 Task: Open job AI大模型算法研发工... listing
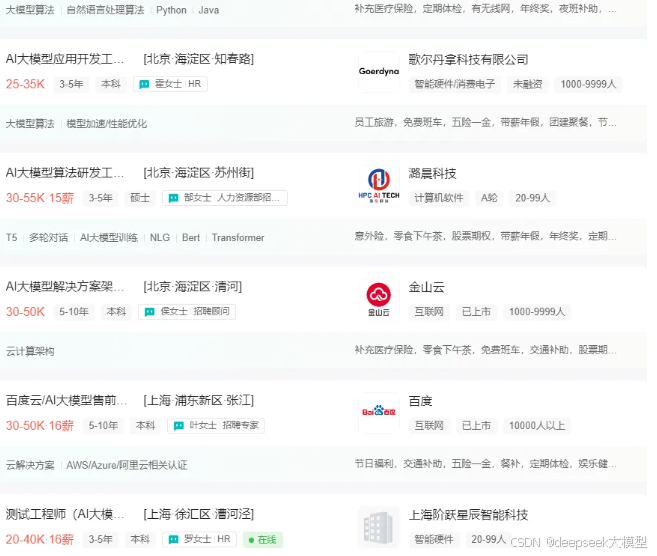point(65,173)
